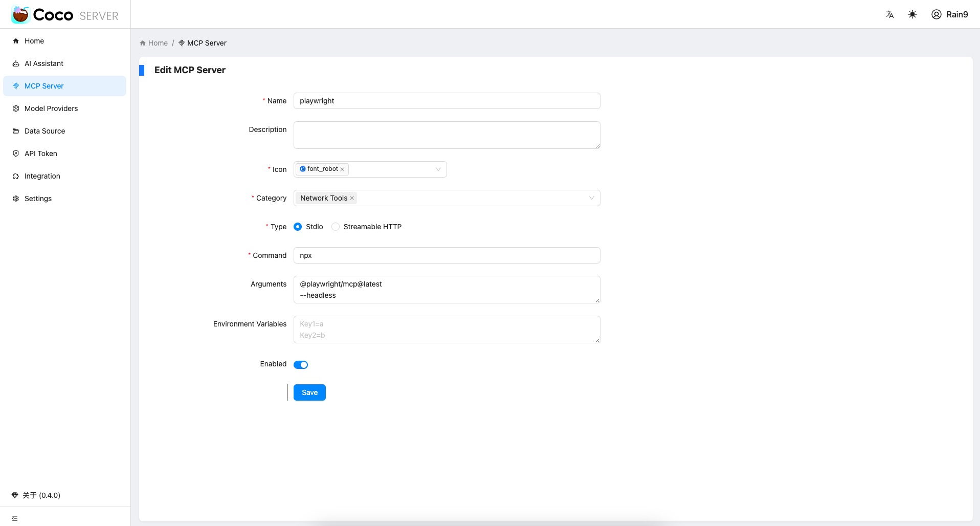The width and height of the screenshot is (980, 526).
Task: Open Settings menu item
Action: click(x=64, y=199)
